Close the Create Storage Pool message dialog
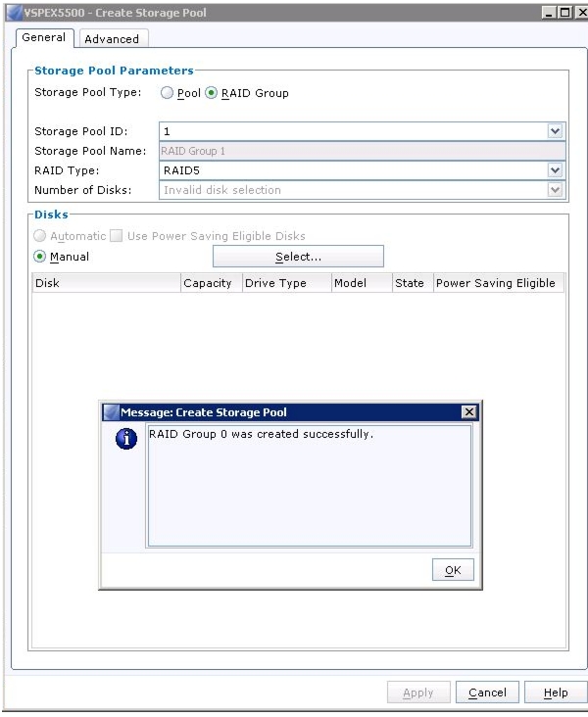The image size is (588, 717). [469, 412]
